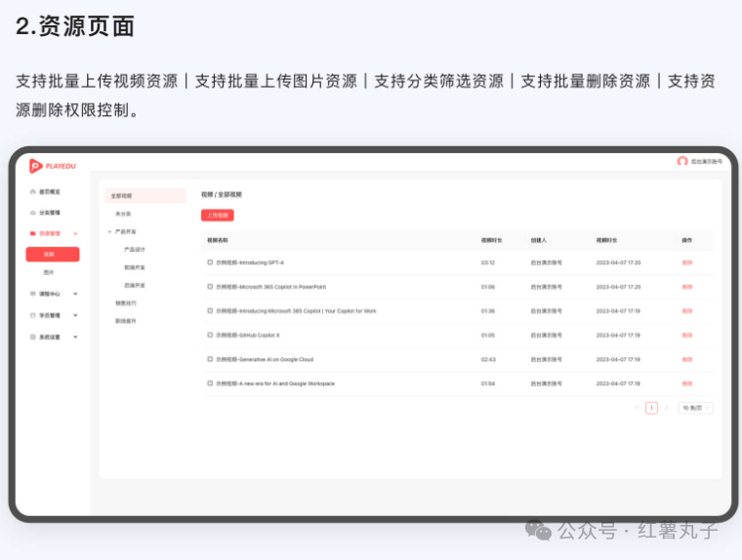Delete the Your Copilot for Work video

click(x=687, y=311)
